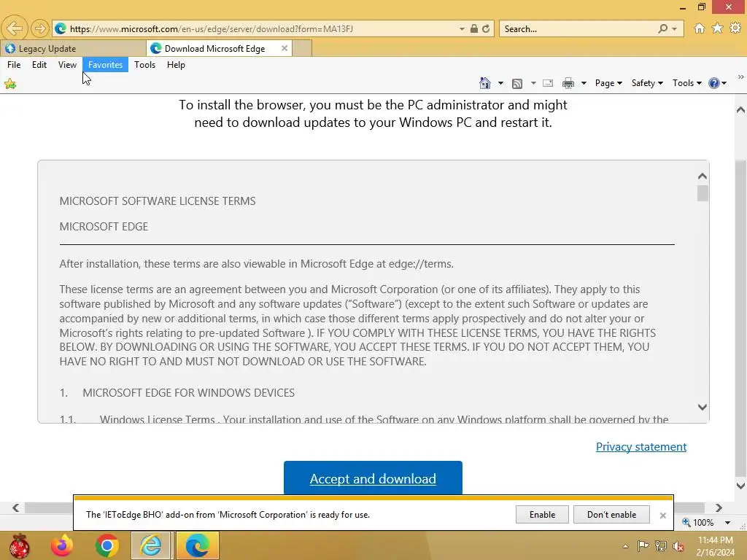The height and width of the screenshot is (560, 747).
Task: Switch to the Legacy Update tab
Action: click(x=74, y=49)
